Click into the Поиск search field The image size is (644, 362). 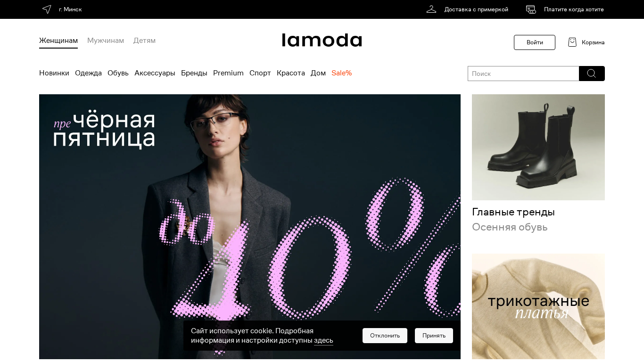[523, 74]
